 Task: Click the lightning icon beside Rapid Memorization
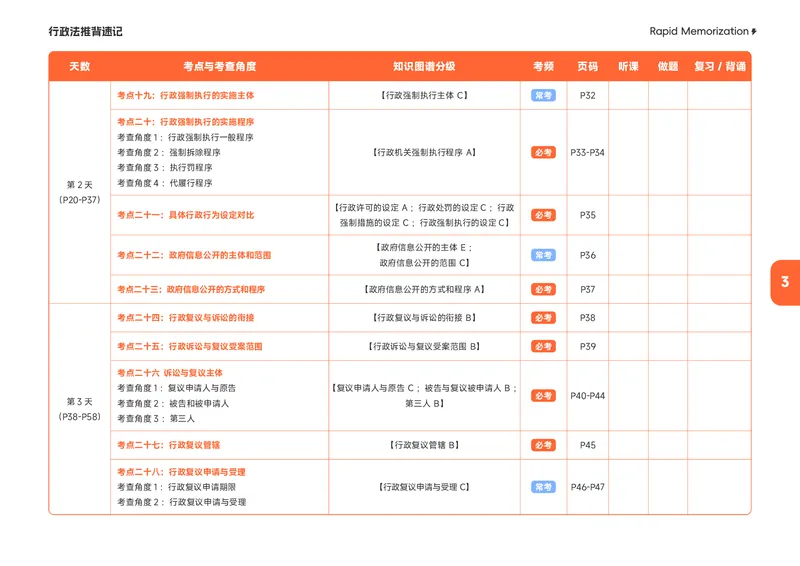click(x=754, y=32)
